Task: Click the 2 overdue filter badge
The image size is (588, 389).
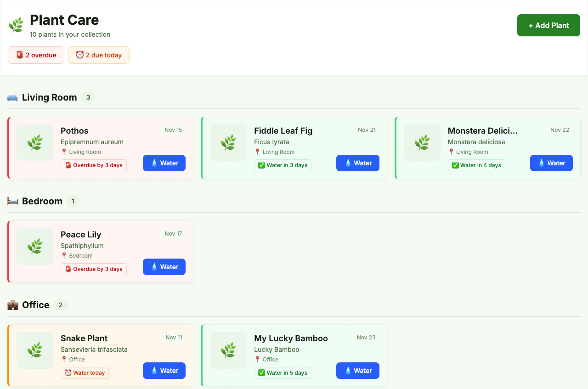Action: (36, 55)
